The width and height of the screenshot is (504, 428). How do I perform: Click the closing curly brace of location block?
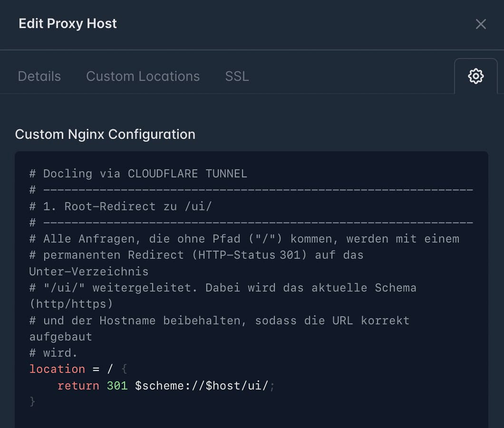tap(32, 401)
